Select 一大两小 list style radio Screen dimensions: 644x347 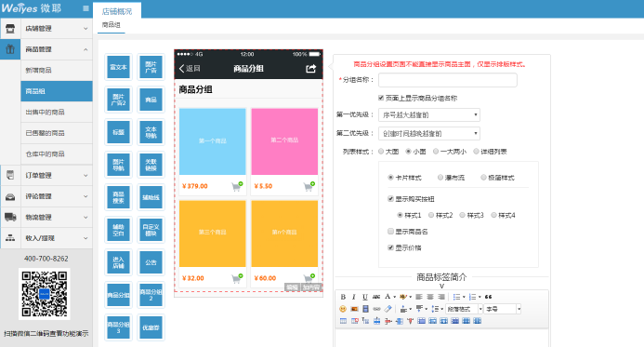436,152
